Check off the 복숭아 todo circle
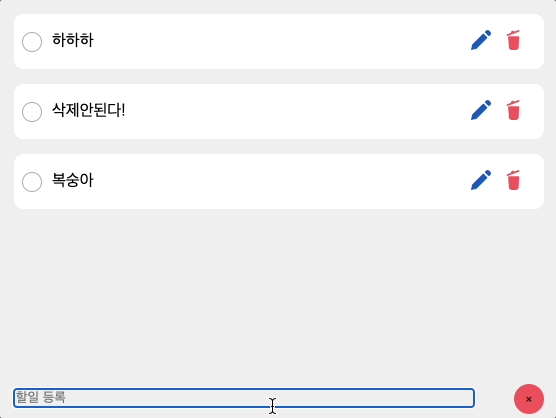 point(32,182)
